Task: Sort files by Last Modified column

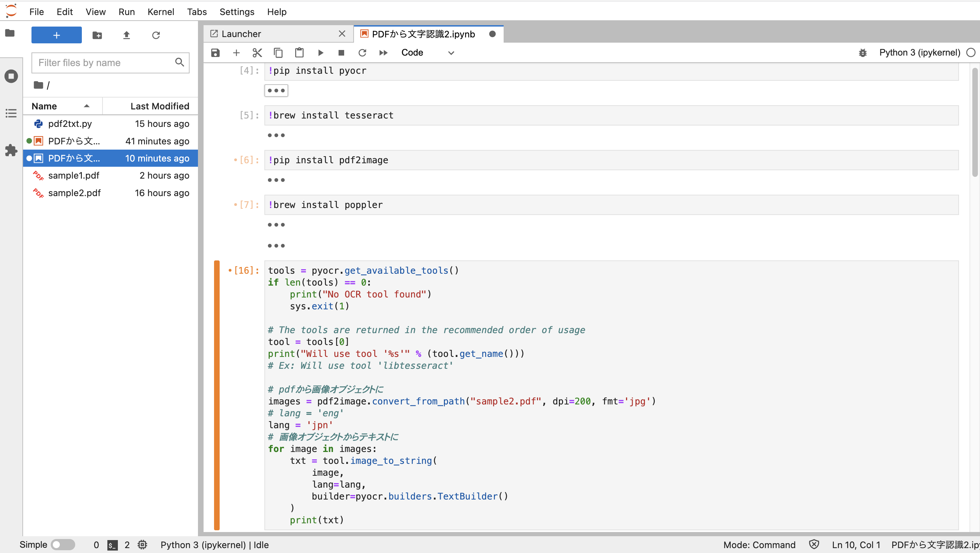Action: point(150,106)
